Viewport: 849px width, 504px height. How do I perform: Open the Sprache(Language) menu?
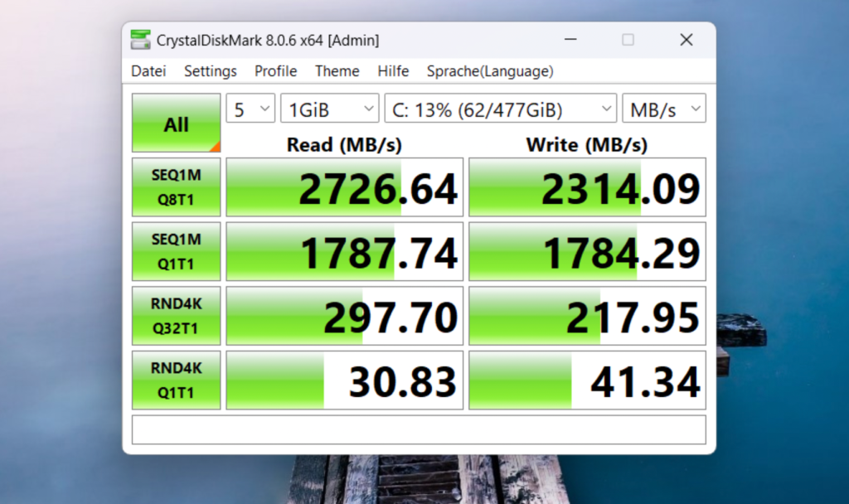click(490, 71)
